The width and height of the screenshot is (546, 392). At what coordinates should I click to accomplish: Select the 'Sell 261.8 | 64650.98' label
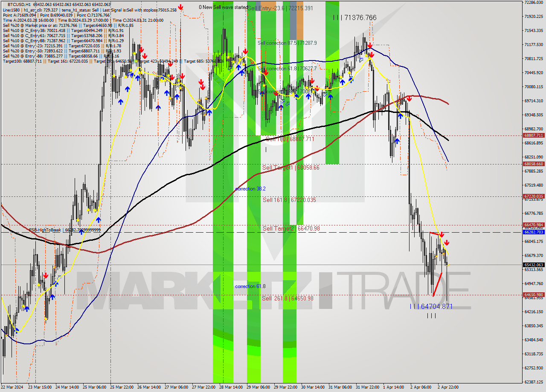point(288,298)
